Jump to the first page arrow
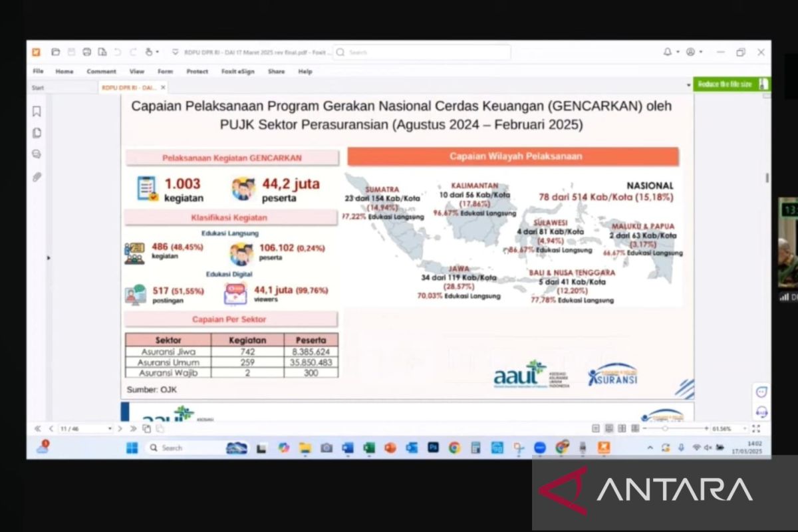This screenshot has height=532, width=798. [38, 429]
